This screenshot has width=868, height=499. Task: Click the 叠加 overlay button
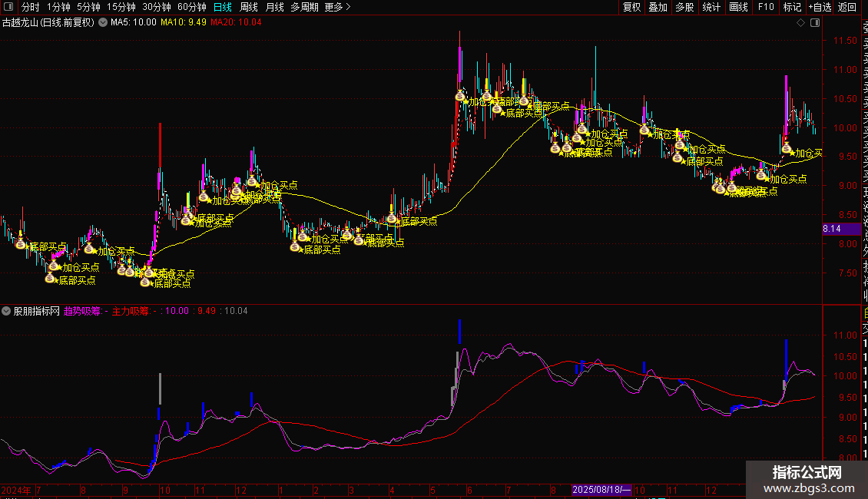658,7
